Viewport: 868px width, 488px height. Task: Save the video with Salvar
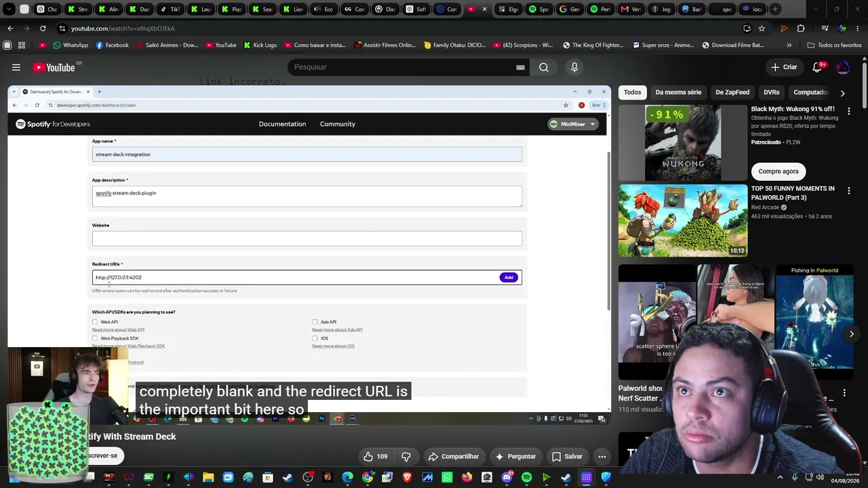(x=568, y=456)
